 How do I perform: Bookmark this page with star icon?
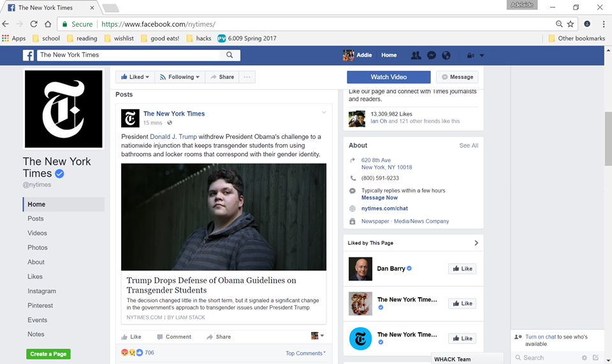pos(570,24)
